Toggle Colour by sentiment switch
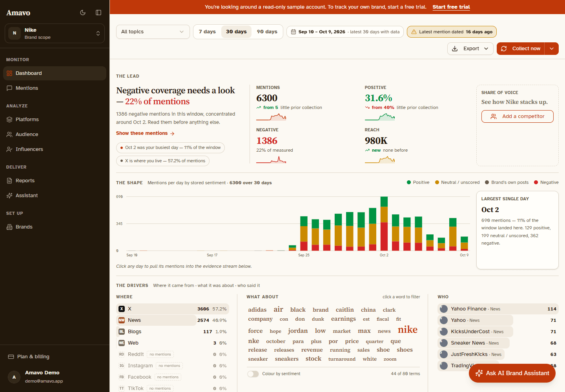The height and width of the screenshot is (392, 565). (253, 374)
